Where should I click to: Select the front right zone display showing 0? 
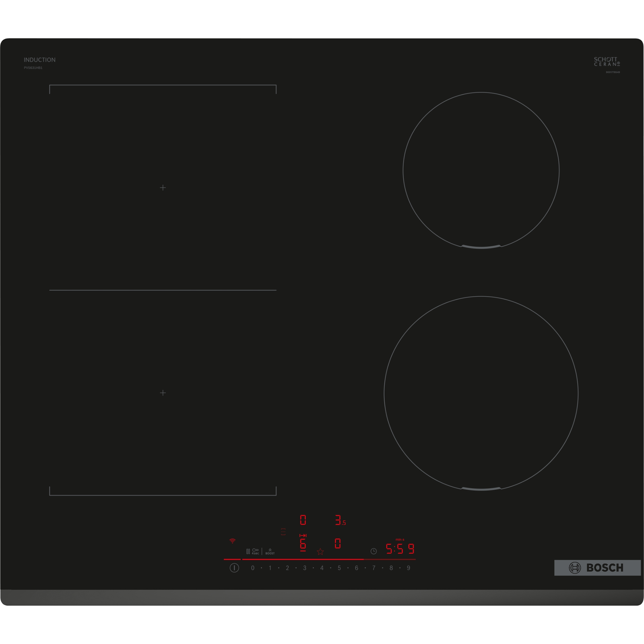click(x=338, y=544)
